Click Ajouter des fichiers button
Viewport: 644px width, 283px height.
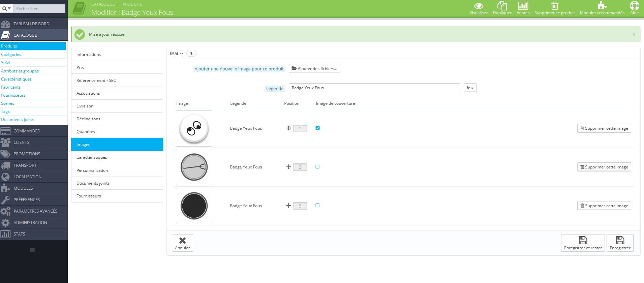[314, 69]
